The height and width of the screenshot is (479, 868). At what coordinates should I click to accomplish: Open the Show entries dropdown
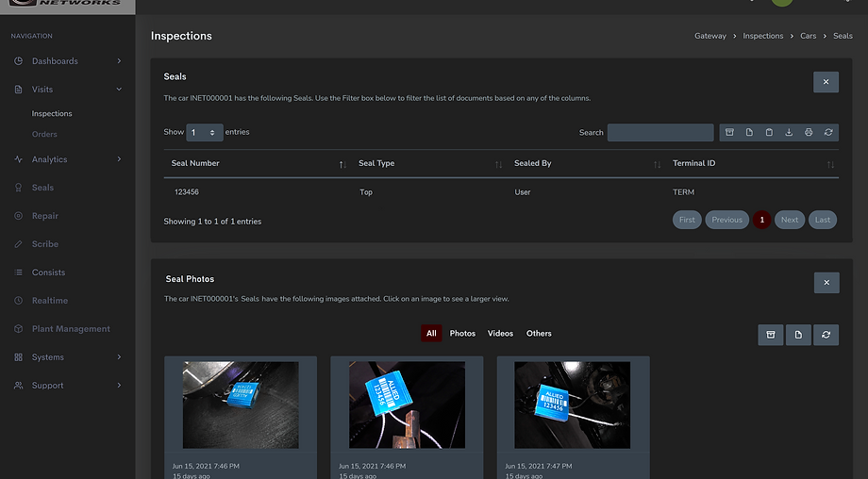(x=205, y=132)
